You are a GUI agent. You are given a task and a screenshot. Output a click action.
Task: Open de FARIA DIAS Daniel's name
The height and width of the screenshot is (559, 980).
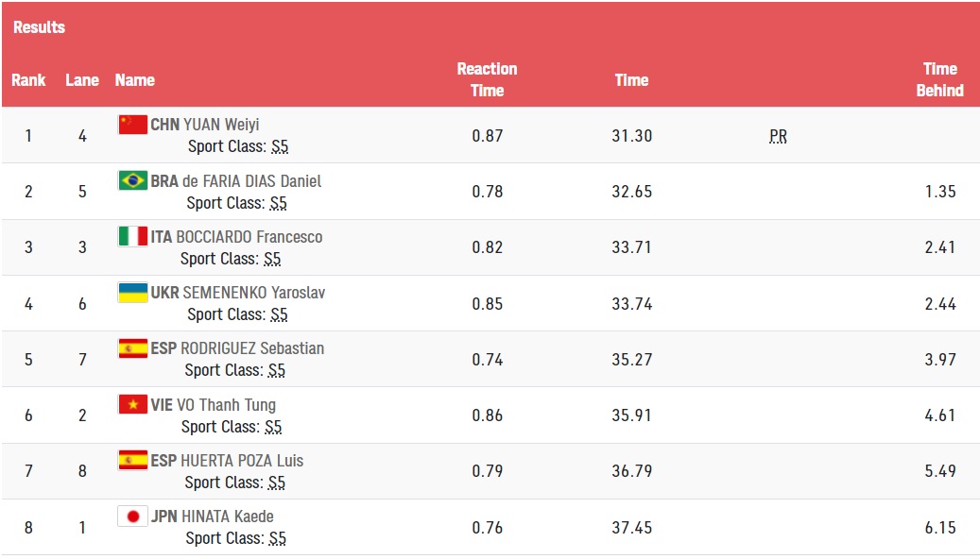[x=252, y=181]
